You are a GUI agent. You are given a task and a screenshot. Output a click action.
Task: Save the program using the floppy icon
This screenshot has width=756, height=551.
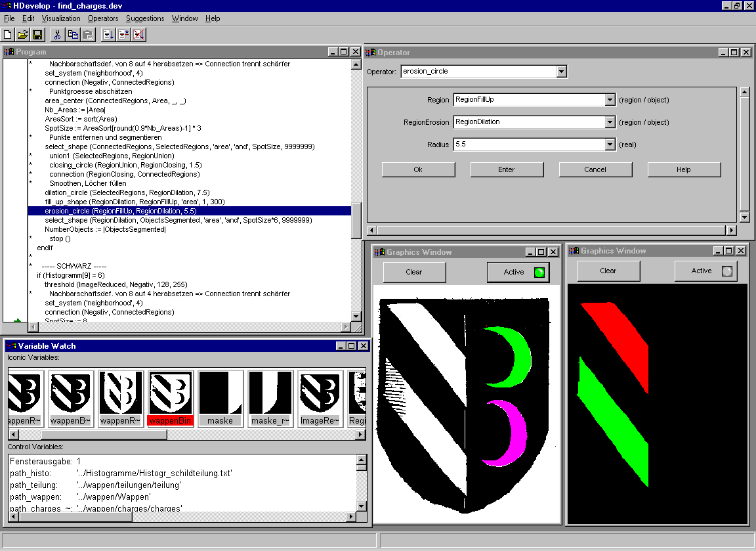click(37, 35)
